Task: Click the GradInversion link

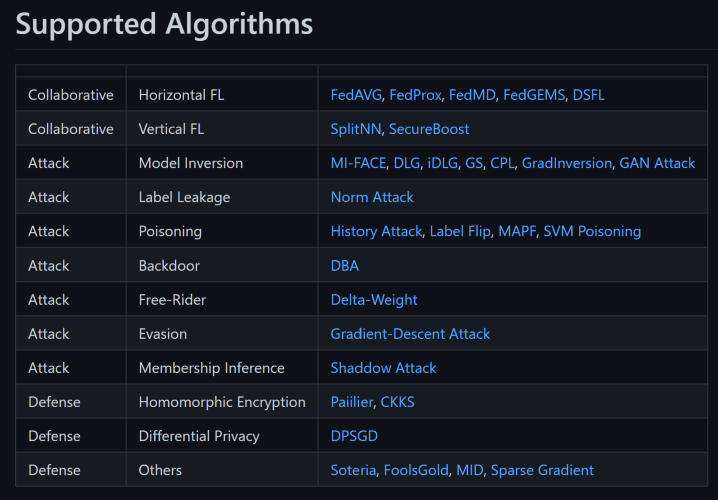Action: click(566, 163)
